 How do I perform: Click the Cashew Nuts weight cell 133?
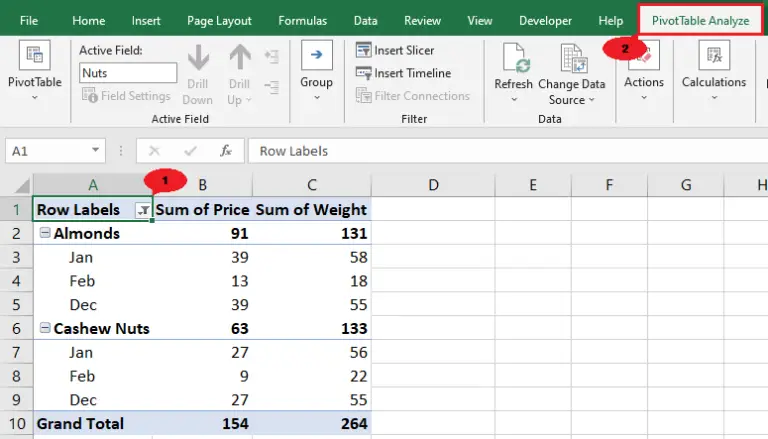click(312, 328)
